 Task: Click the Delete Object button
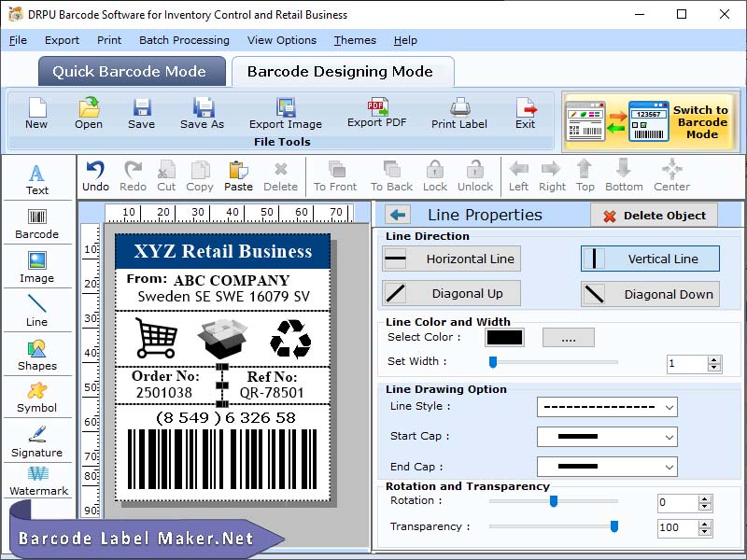point(654,216)
